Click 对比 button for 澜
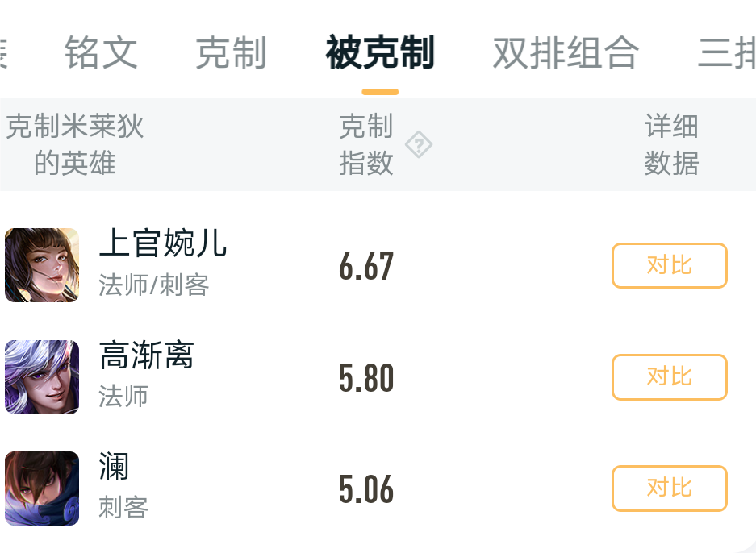756x553 pixels. [x=669, y=489]
